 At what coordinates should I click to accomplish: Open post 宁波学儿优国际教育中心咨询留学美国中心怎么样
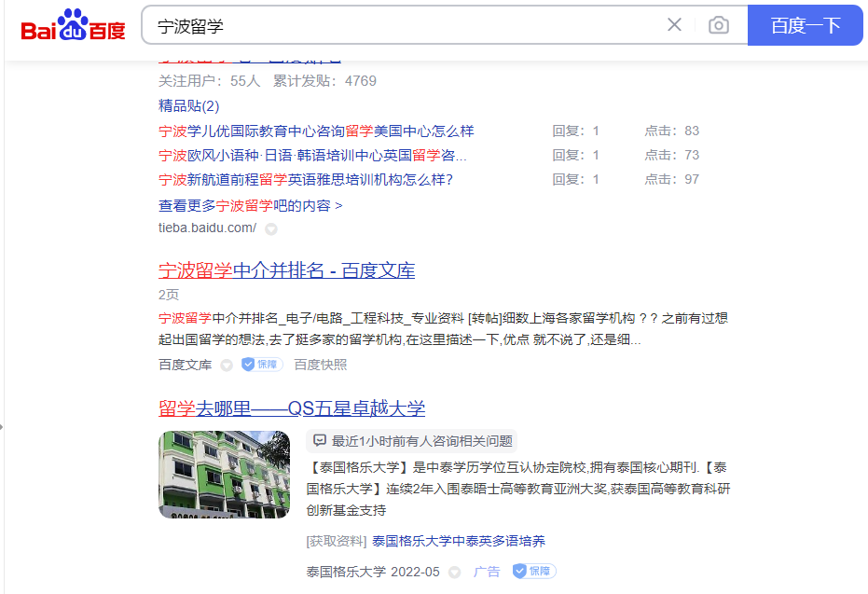point(316,131)
